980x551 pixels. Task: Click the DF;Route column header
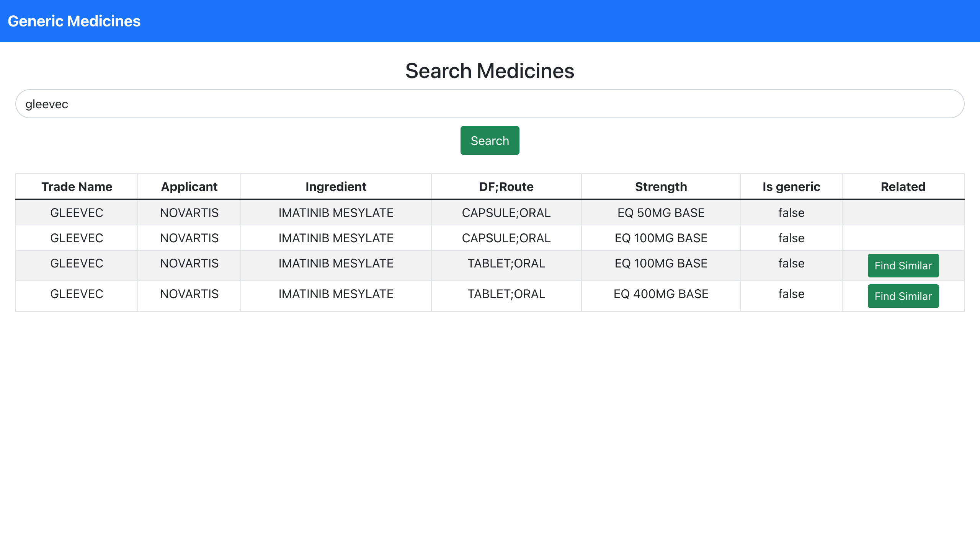pos(506,187)
